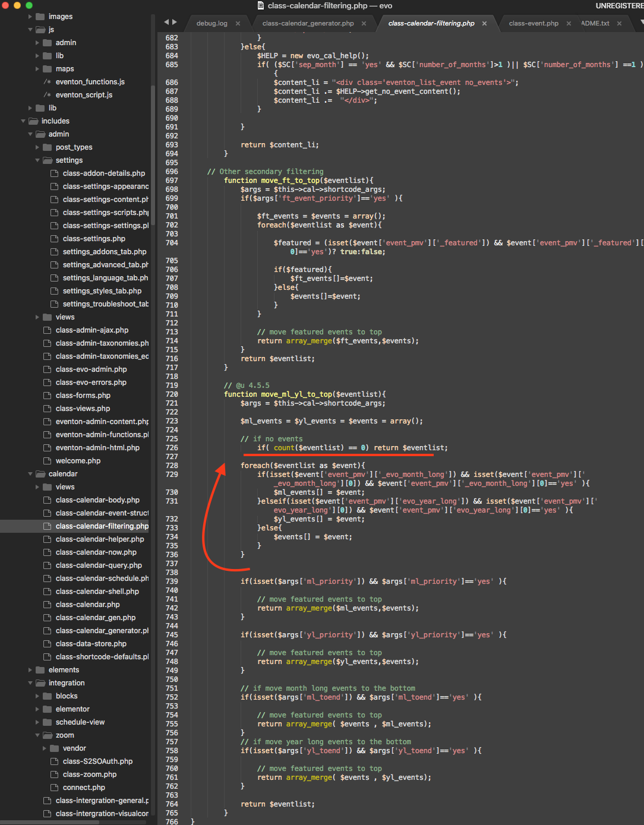
Task: Open eventon_script.js file icon
Action: (48, 95)
